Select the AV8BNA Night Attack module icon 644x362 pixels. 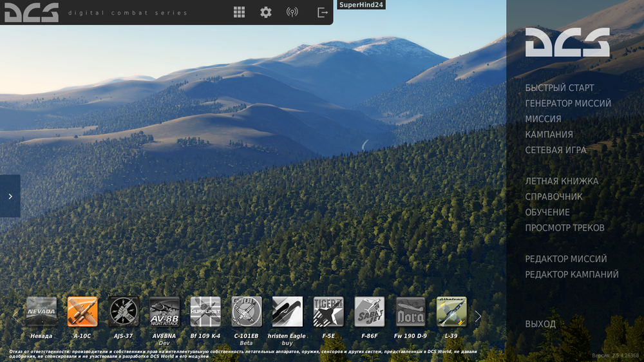point(164,312)
